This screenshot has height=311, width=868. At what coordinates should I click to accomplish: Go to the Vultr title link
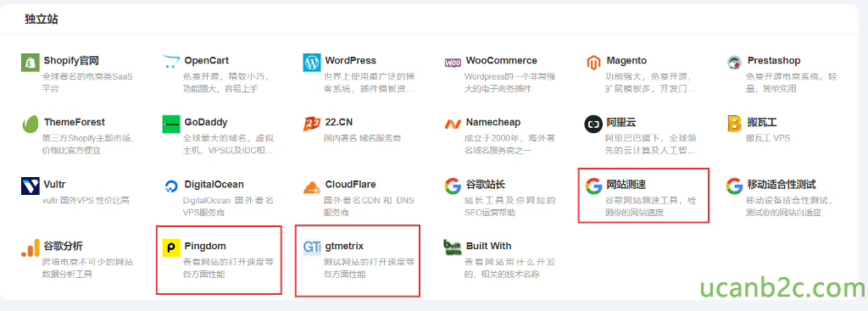pyautogui.click(x=54, y=184)
